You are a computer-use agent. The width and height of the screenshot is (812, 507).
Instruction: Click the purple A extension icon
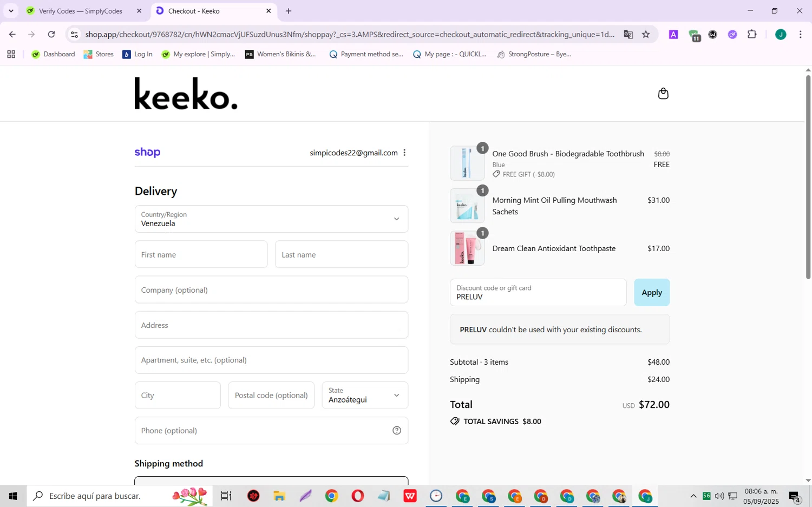coord(673,34)
